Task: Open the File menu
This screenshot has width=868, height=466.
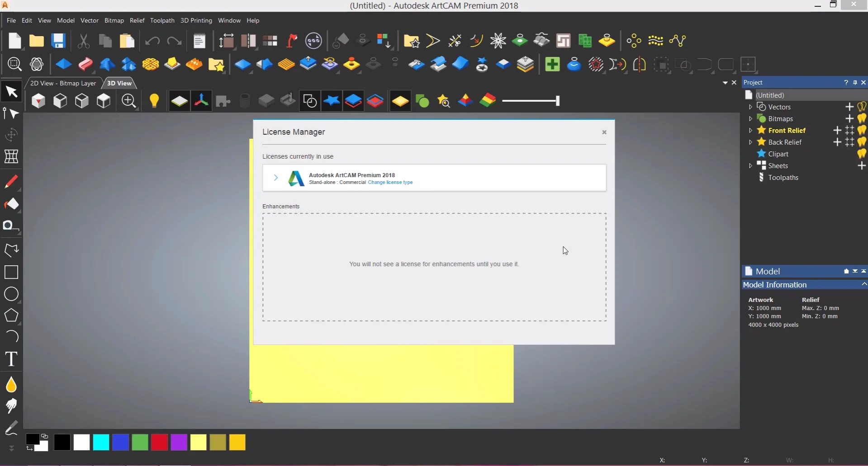Action: (x=11, y=20)
